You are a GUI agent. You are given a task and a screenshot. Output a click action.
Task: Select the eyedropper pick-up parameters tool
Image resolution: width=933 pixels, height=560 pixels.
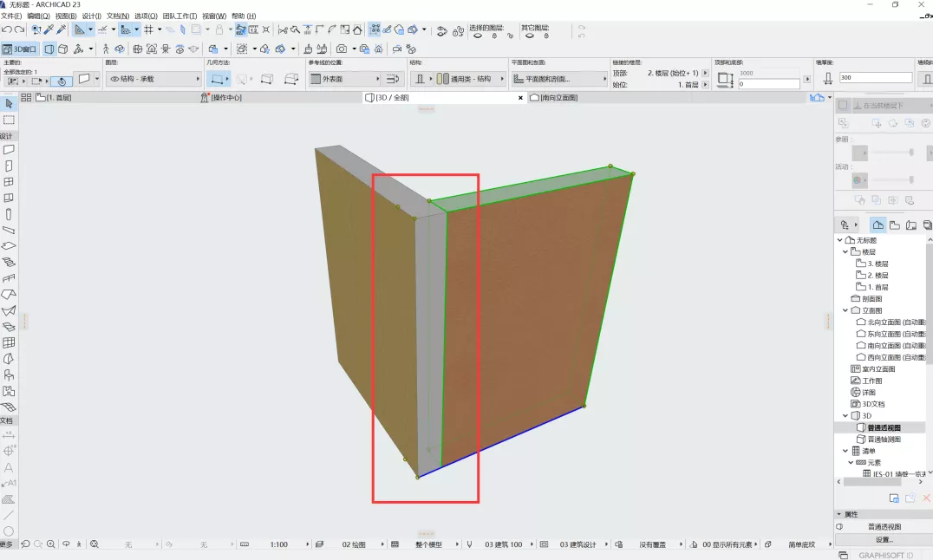(49, 29)
